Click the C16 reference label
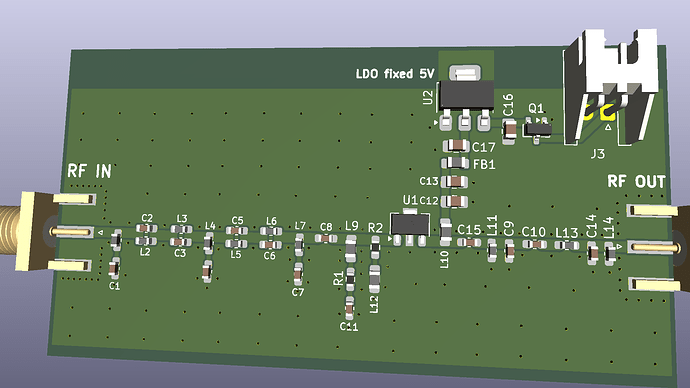The width and height of the screenshot is (690, 388). point(508,105)
